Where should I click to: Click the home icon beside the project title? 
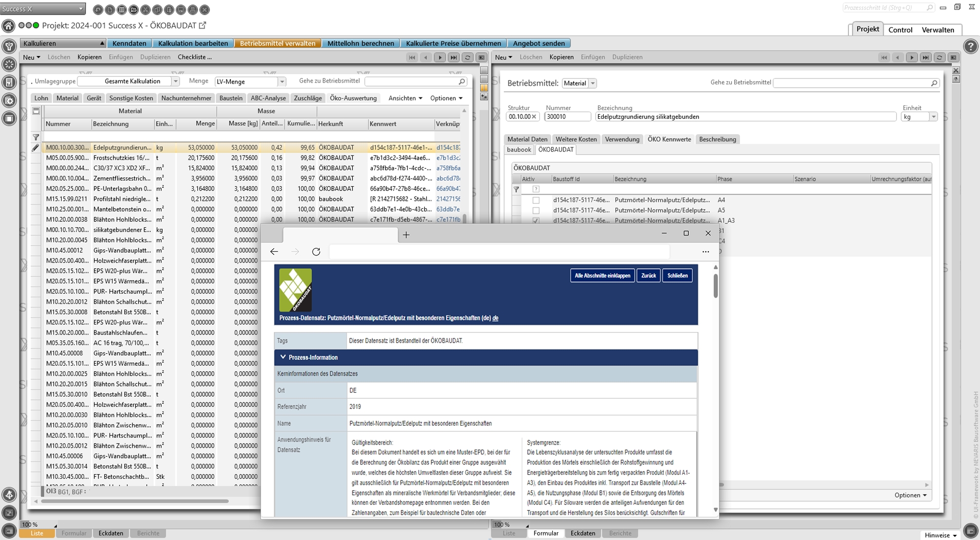8,25
